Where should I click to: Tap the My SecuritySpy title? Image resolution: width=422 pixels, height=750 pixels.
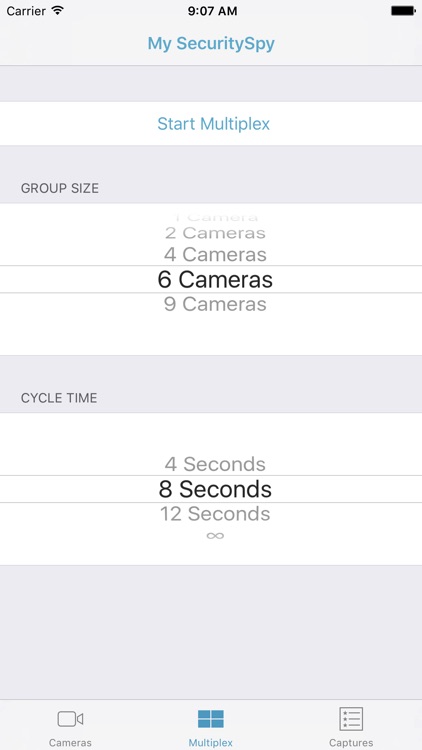pos(211,43)
